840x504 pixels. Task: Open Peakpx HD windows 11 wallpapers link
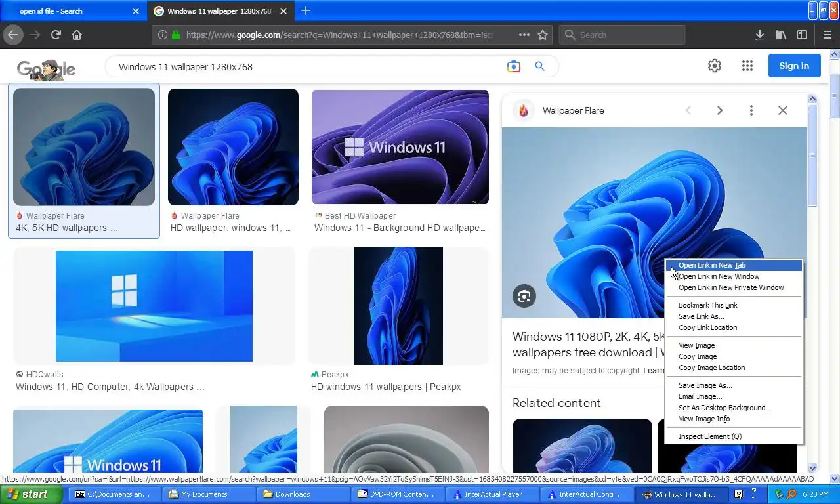(386, 387)
